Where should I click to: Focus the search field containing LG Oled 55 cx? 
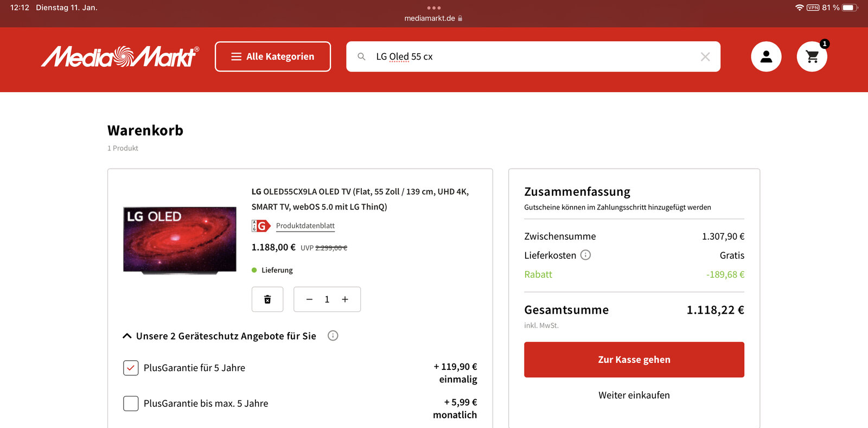533,56
